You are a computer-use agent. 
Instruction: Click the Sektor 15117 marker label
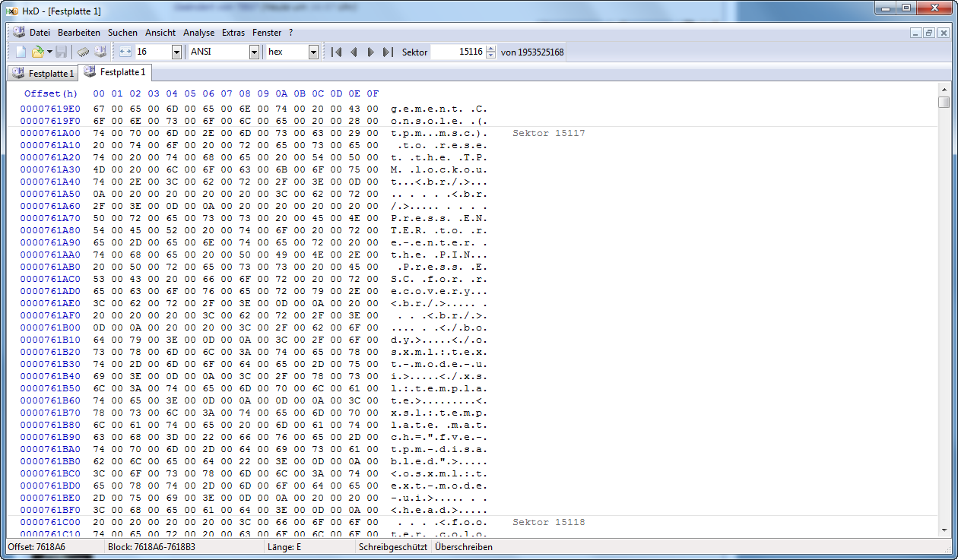pyautogui.click(x=548, y=133)
